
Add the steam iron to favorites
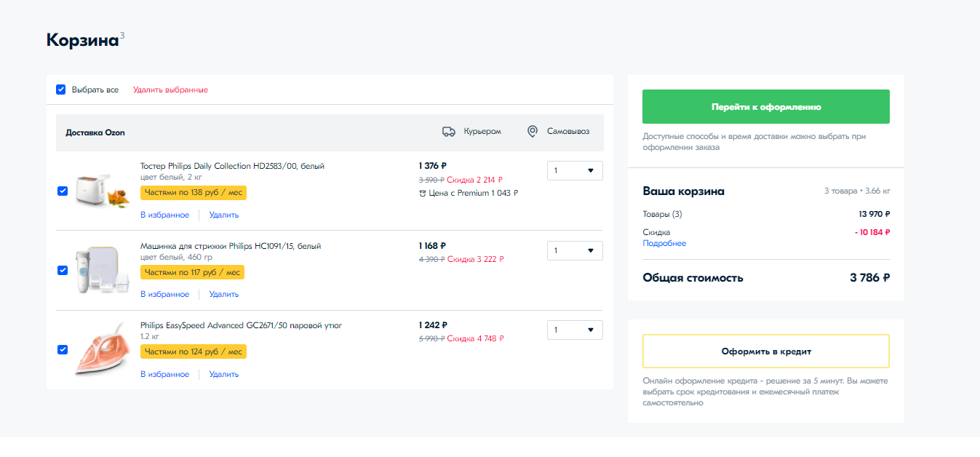164,374
